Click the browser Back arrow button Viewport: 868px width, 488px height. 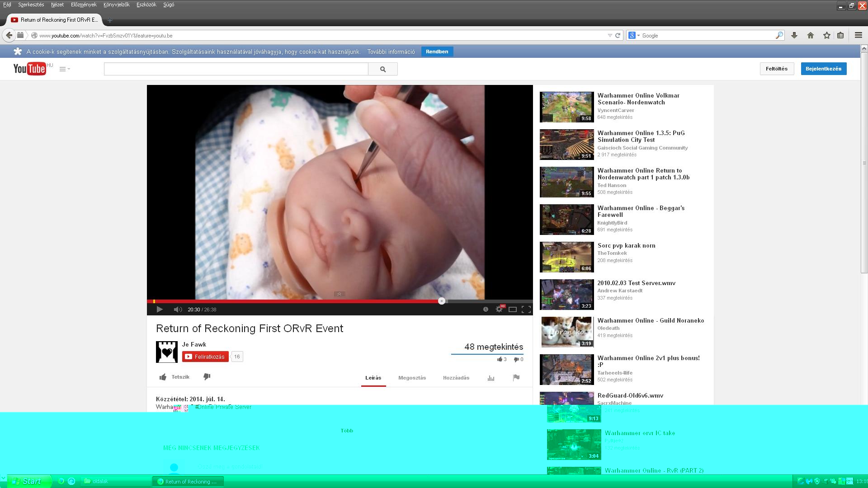pyautogui.click(x=9, y=35)
